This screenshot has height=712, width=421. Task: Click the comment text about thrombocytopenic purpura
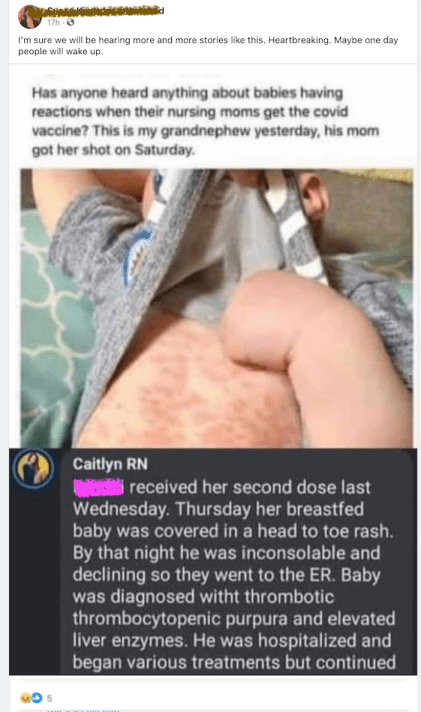point(234,618)
